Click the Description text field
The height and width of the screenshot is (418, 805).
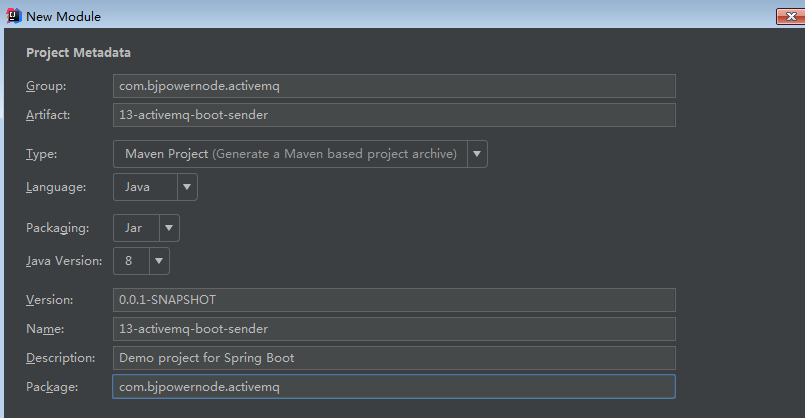pos(394,358)
